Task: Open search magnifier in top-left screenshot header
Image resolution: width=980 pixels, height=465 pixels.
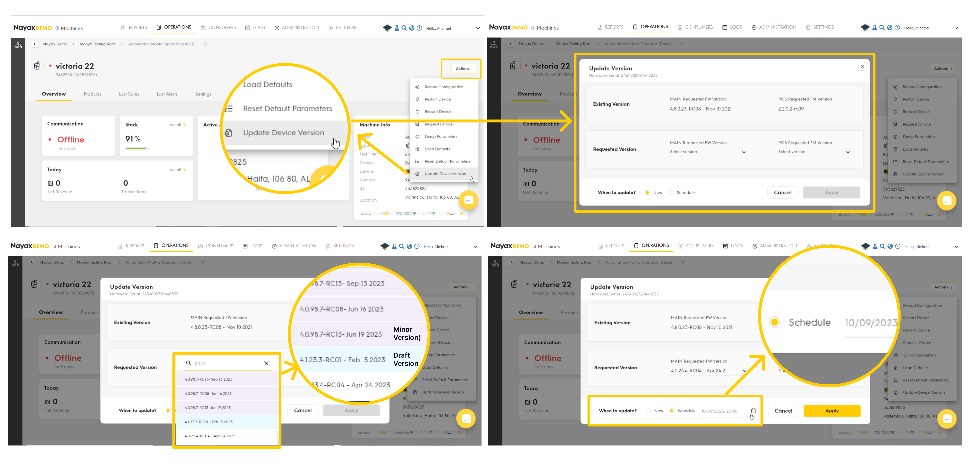Action: click(404, 28)
